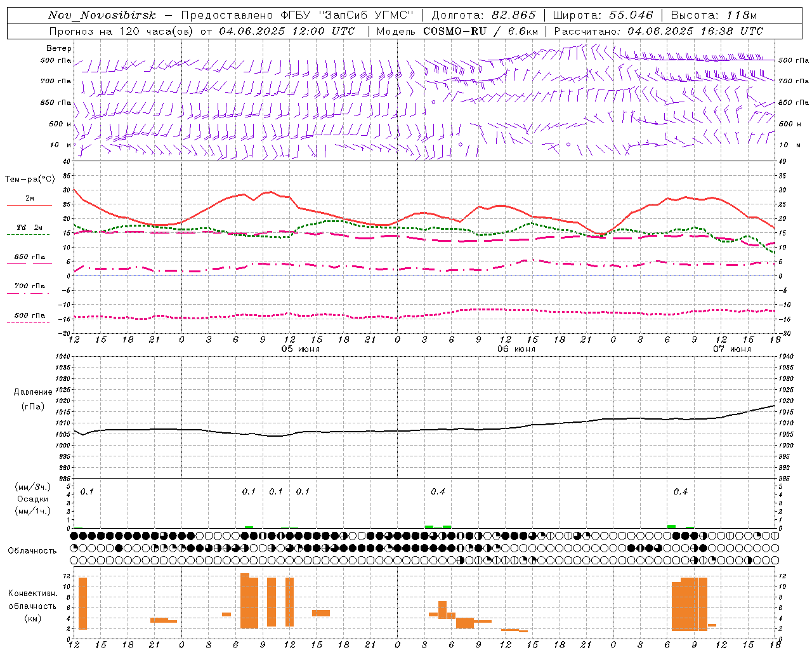Click the 0.4 precipitation value for 7 June
The height and width of the screenshot is (650, 812).
680,491
